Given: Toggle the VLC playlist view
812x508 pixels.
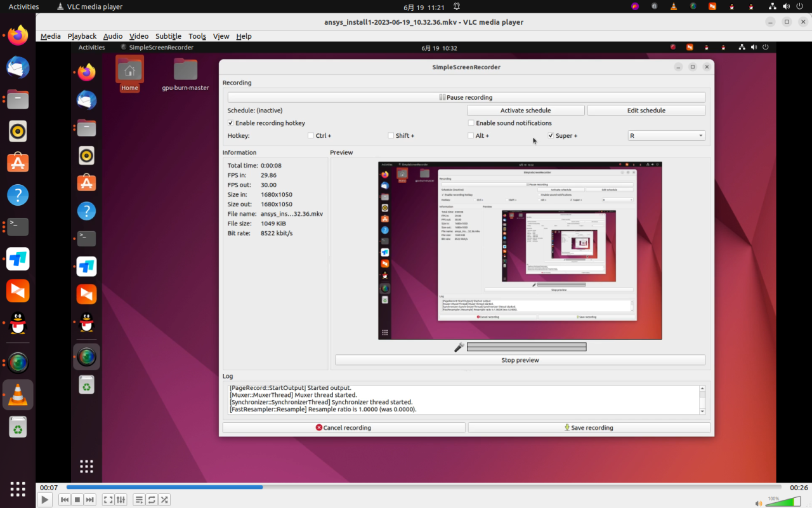Looking at the screenshot, I should pos(140,500).
